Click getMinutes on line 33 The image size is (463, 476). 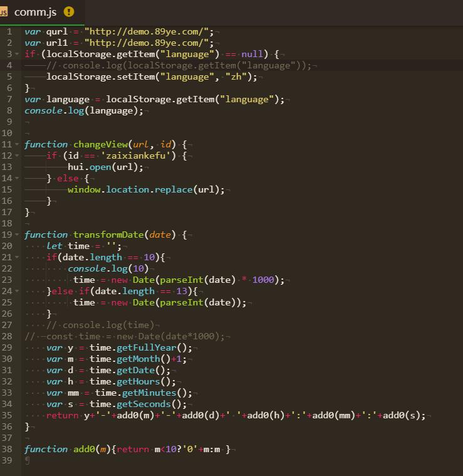(149, 393)
